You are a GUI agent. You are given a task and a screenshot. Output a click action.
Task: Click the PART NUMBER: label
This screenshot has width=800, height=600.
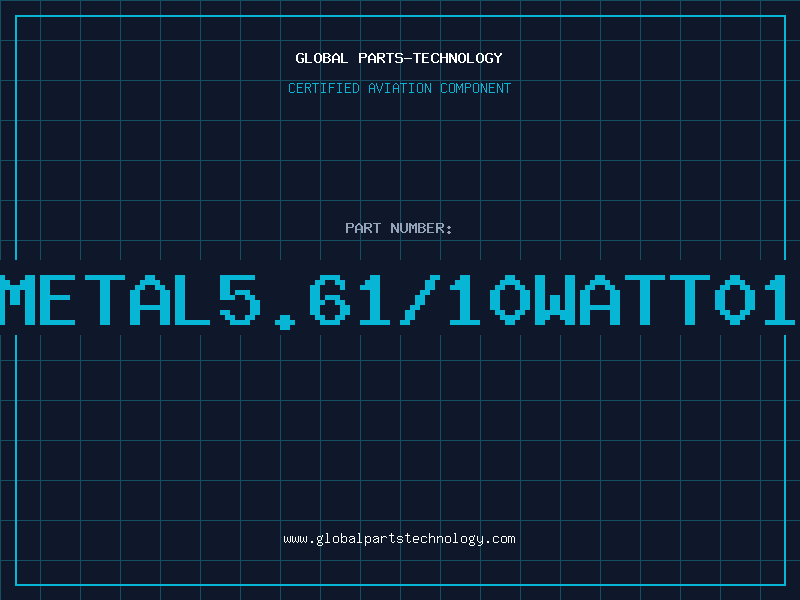point(398,228)
